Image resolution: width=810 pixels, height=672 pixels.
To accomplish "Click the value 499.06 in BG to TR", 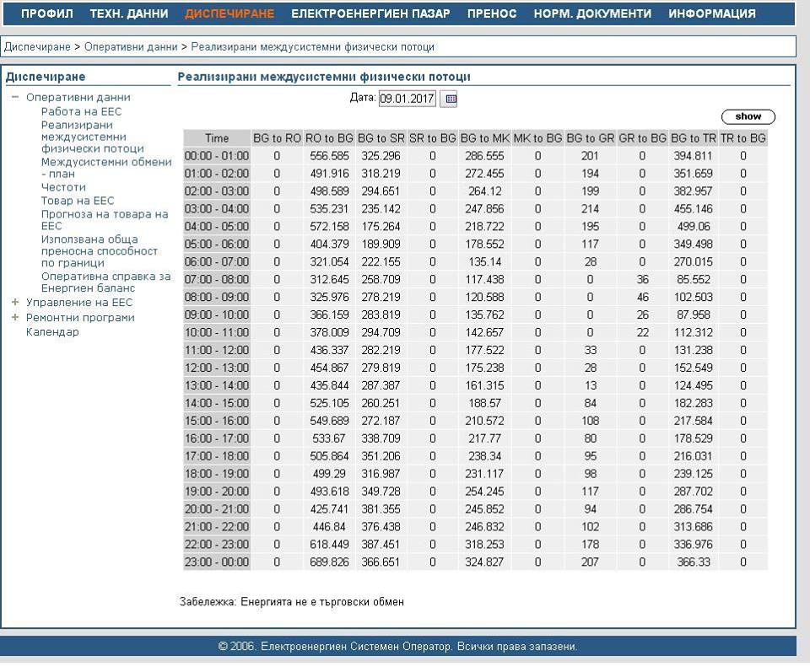I will (694, 226).
